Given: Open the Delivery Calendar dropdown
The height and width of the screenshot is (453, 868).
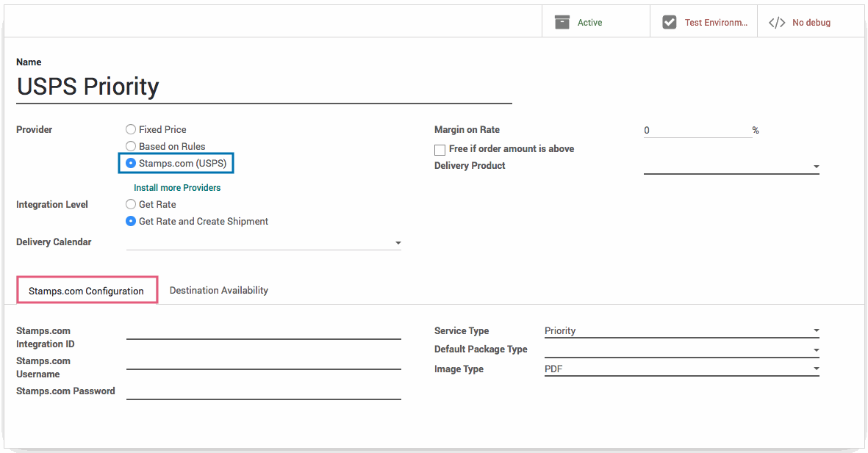Looking at the screenshot, I should coord(264,242).
